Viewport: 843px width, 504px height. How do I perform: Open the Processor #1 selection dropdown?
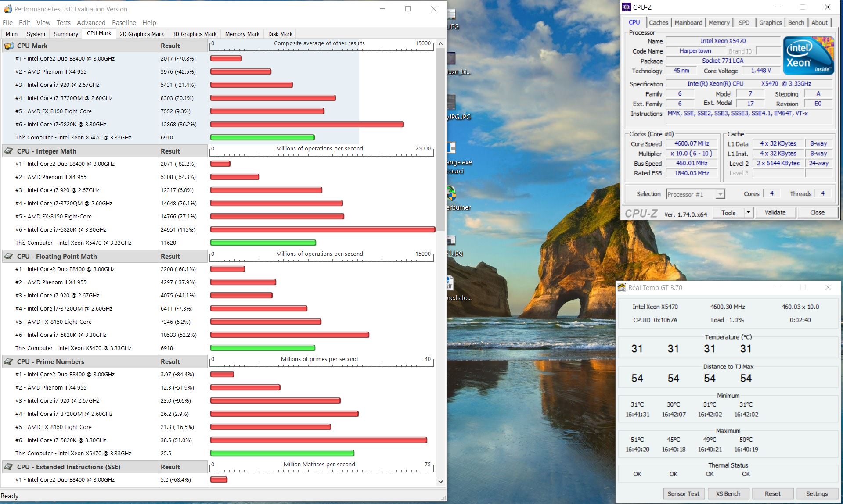[720, 194]
